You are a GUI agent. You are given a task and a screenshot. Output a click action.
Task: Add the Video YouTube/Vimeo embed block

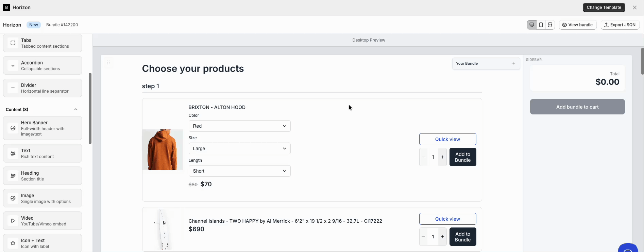43,221
